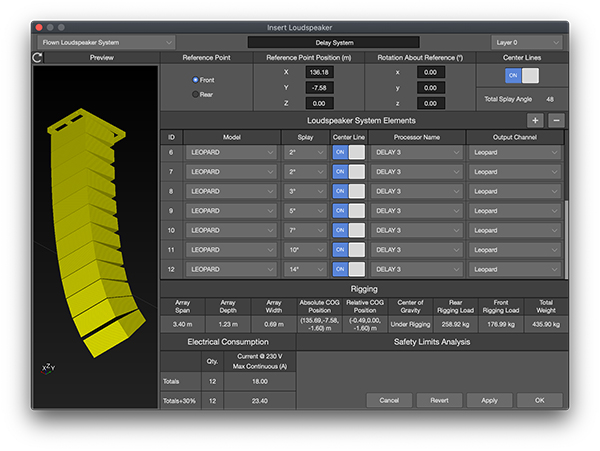
Task: Click the Output Channel column header
Action: coord(515,137)
